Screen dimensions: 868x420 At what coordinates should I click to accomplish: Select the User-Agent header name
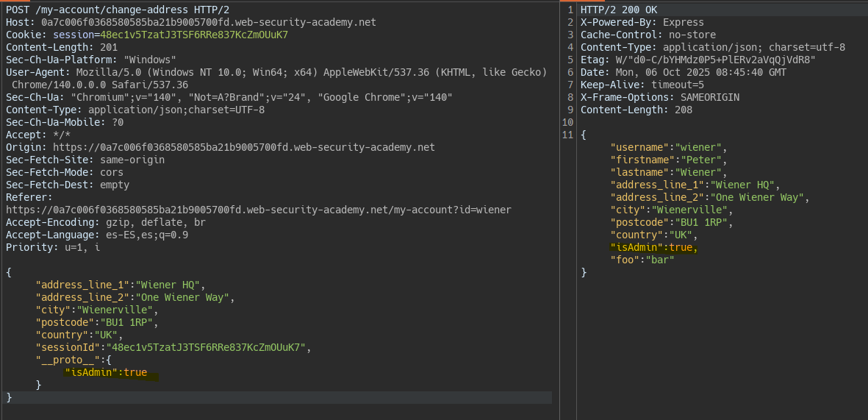(x=35, y=72)
